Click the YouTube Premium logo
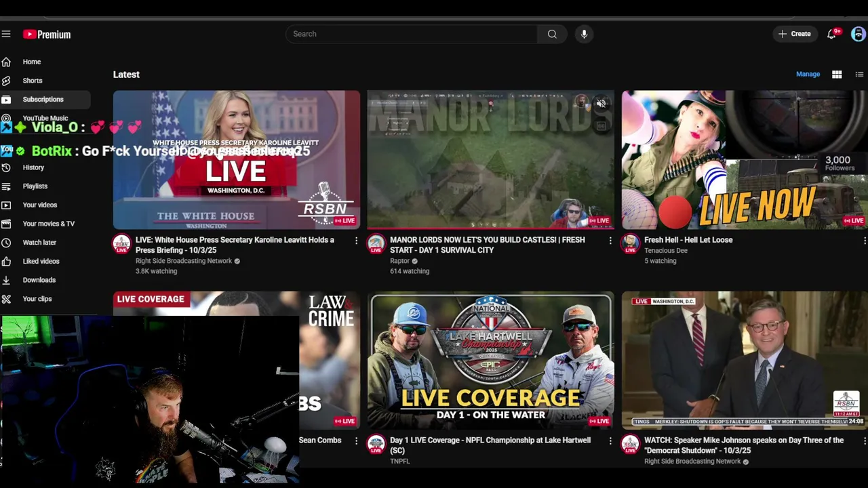The width and height of the screenshot is (868, 488). [47, 34]
